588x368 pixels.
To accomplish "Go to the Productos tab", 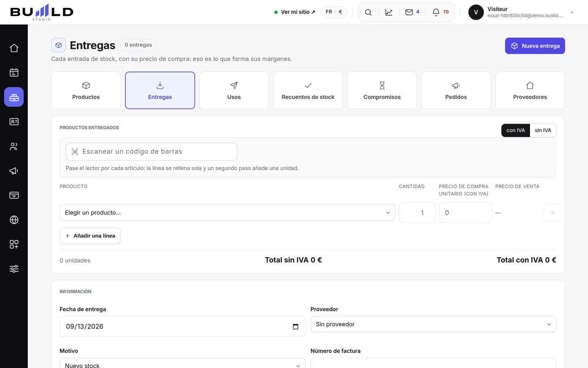I will click(x=86, y=90).
